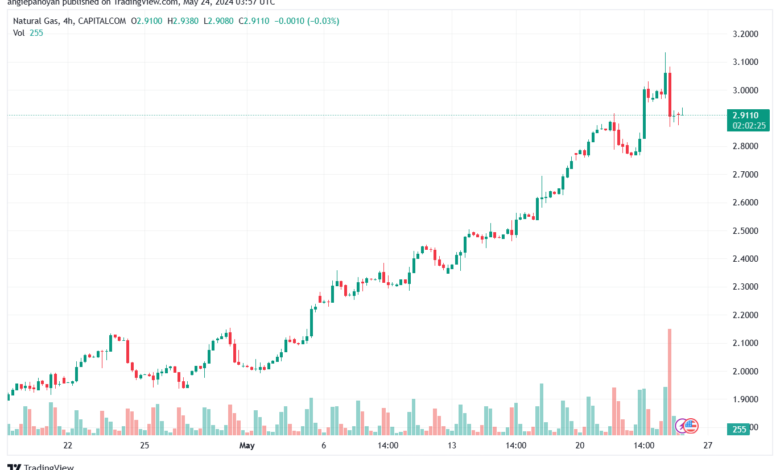Click the Vol indicator label

tap(18, 33)
